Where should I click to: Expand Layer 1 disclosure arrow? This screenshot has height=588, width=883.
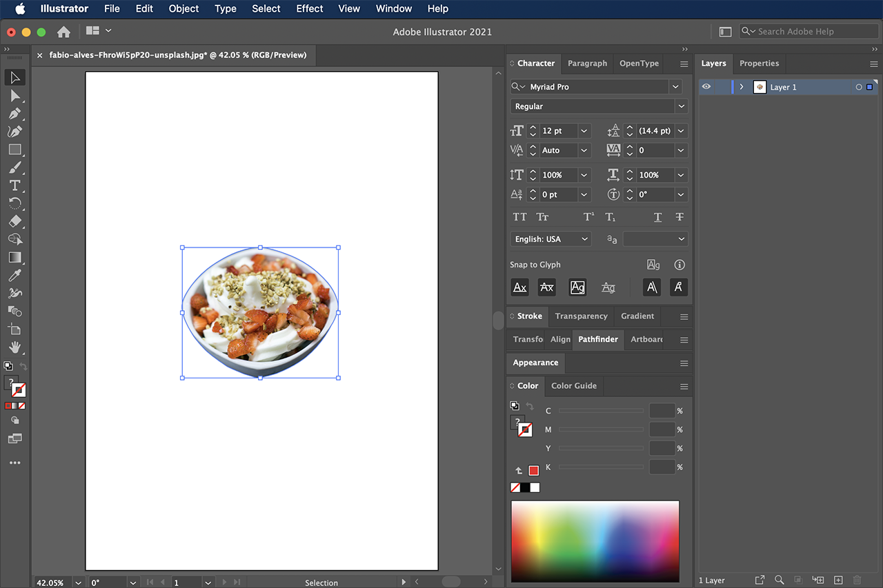click(742, 87)
